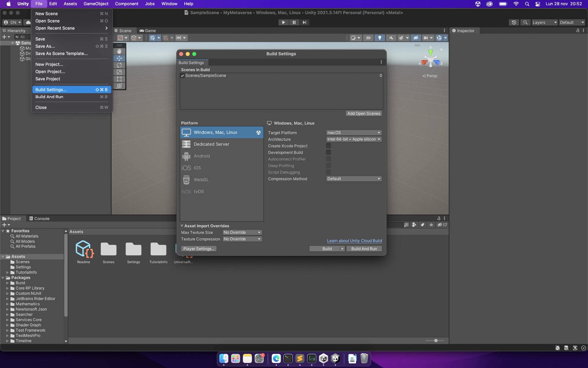Viewport: 588px width, 368px height.
Task: Select the Dedicated Server platform
Action: (x=222, y=144)
